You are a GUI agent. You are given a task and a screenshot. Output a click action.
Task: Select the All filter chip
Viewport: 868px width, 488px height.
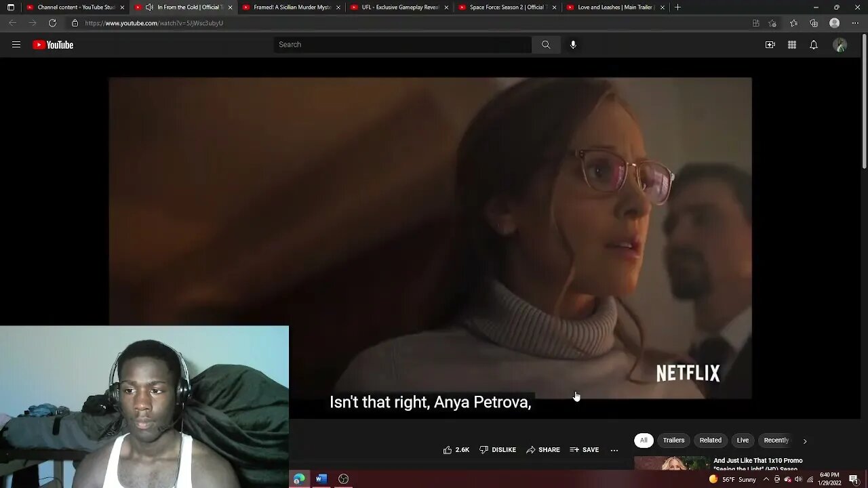(644, 441)
